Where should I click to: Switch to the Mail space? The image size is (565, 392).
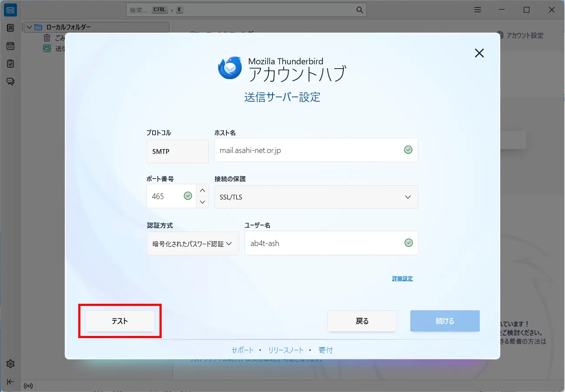(10, 10)
